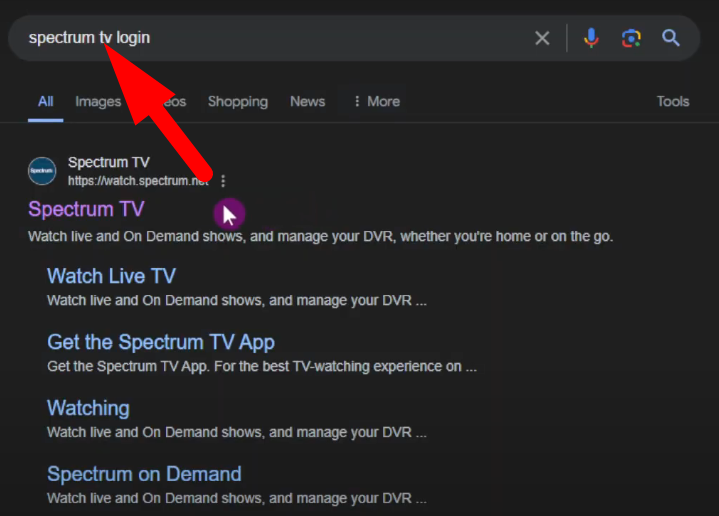This screenshot has height=516, width=719.
Task: Click the Spectrum TV site favicon
Action: tap(42, 171)
